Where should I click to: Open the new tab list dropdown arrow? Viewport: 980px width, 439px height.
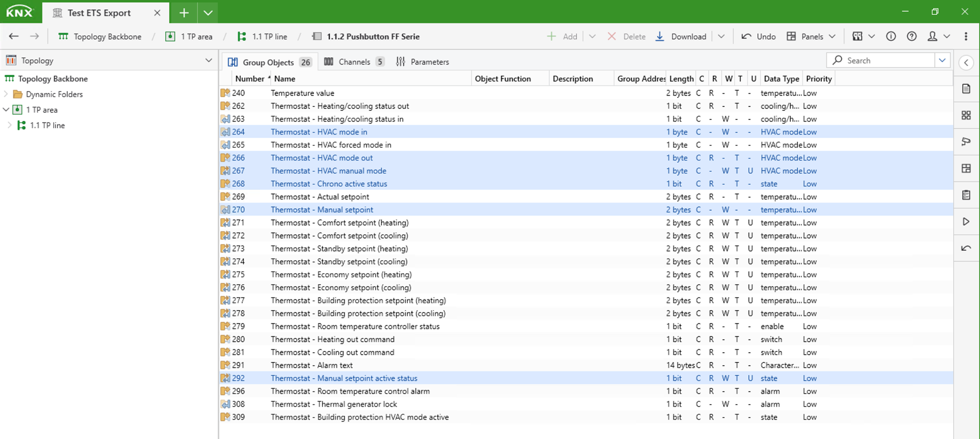pos(208,13)
